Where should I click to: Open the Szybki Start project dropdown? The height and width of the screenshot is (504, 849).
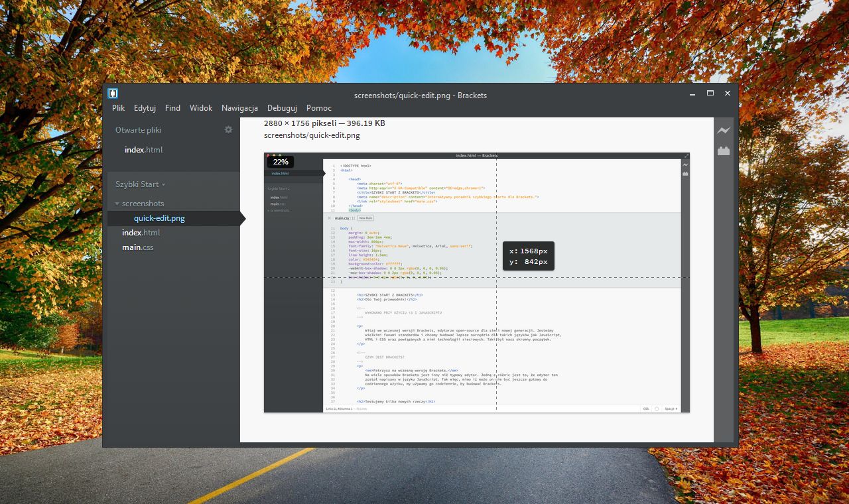140,184
